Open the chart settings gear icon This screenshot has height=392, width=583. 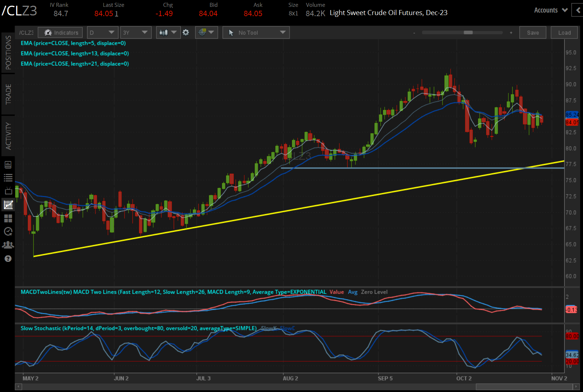pos(185,33)
